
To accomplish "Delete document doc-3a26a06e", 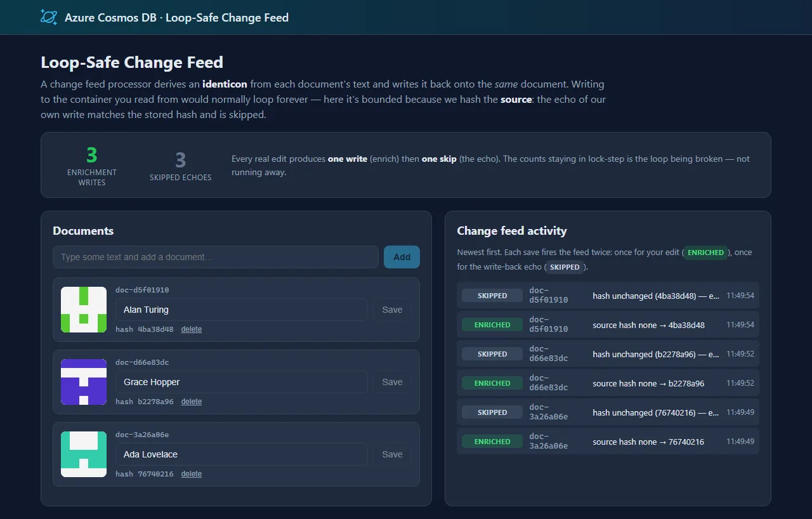I will (x=192, y=474).
